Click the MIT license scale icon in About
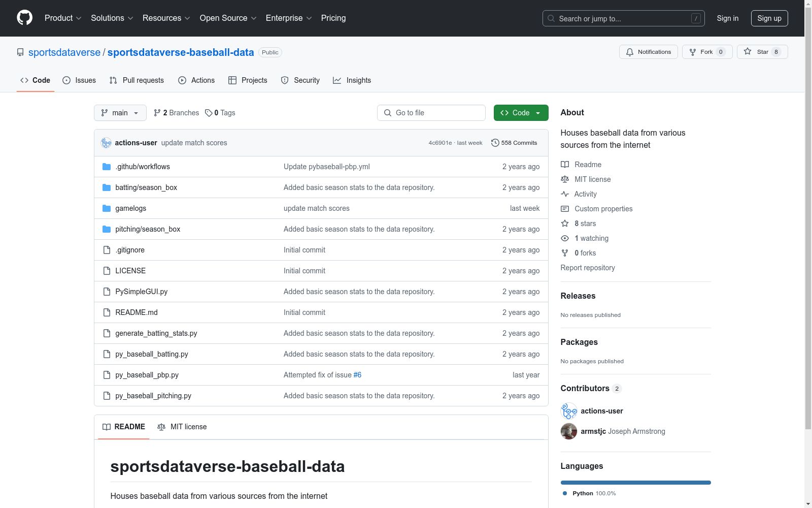Screen dimensions: 812x508 pos(565,179)
